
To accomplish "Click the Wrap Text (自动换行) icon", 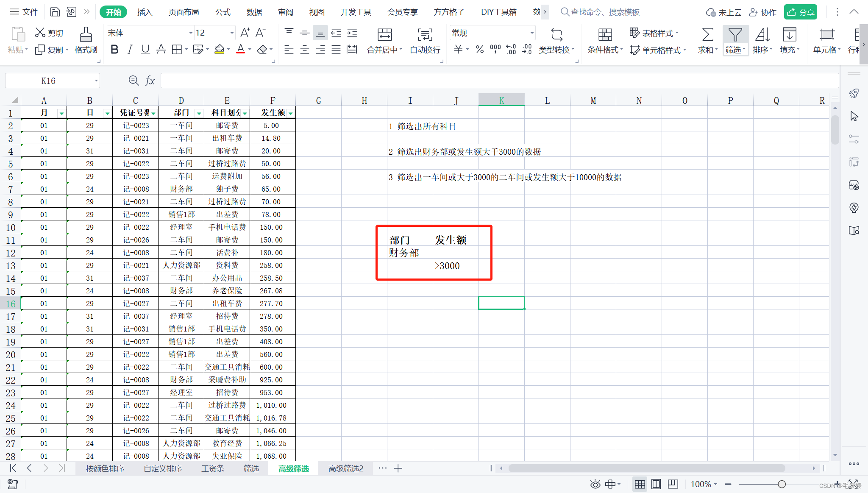I will (425, 35).
